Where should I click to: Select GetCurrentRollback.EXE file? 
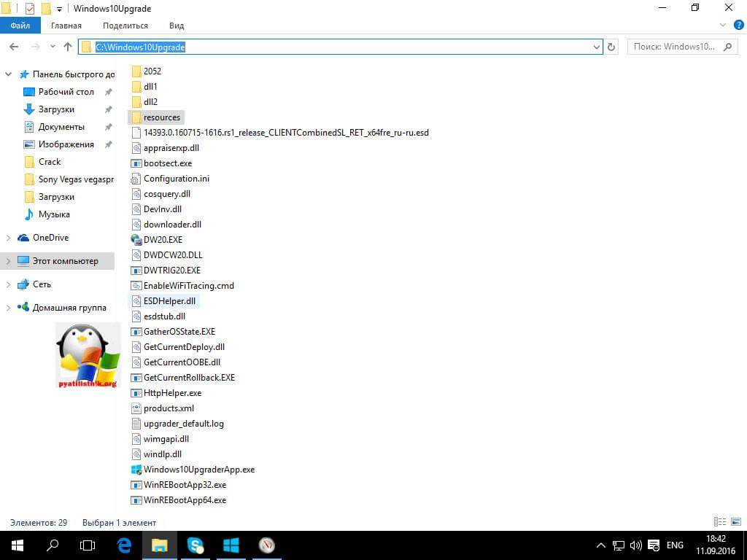pos(183,378)
